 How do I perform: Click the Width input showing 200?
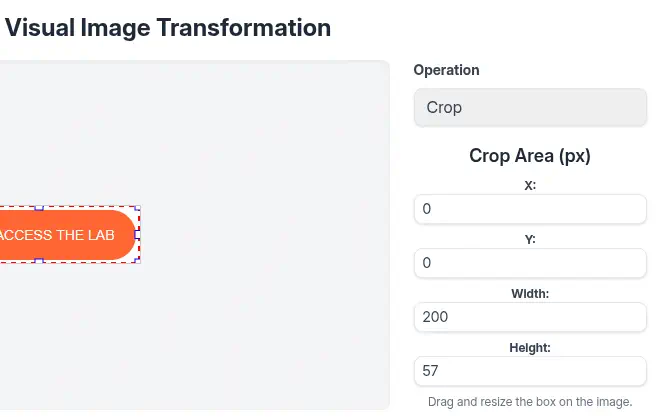pos(530,317)
